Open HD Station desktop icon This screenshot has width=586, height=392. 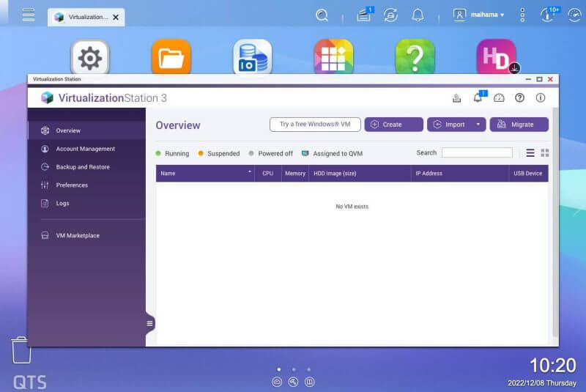(x=497, y=58)
